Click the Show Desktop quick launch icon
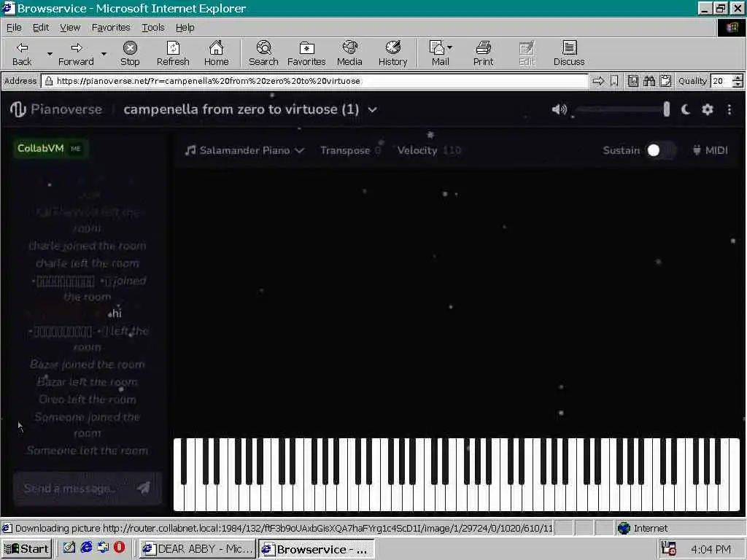The height and width of the screenshot is (560, 747). [x=69, y=548]
